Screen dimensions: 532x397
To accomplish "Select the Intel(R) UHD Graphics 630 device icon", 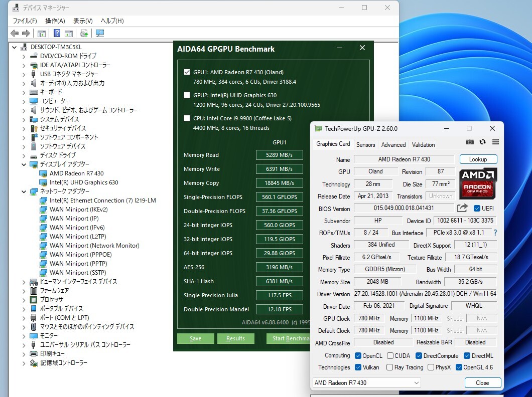I will (43, 182).
